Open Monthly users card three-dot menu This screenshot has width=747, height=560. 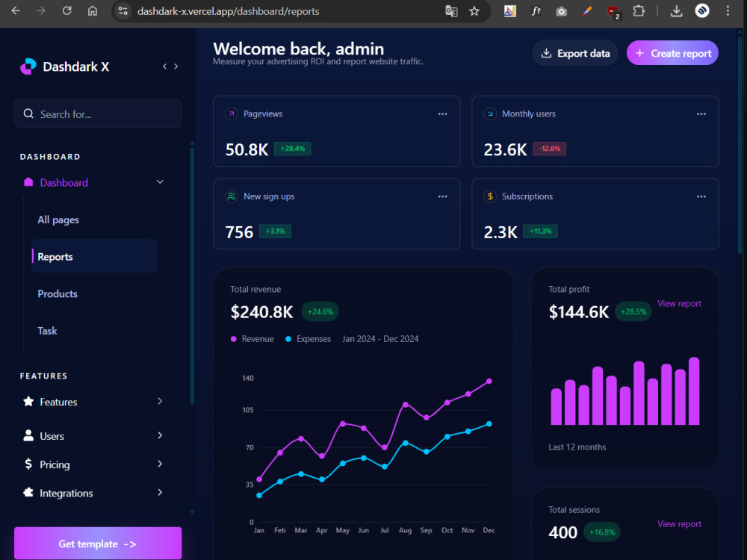(701, 113)
